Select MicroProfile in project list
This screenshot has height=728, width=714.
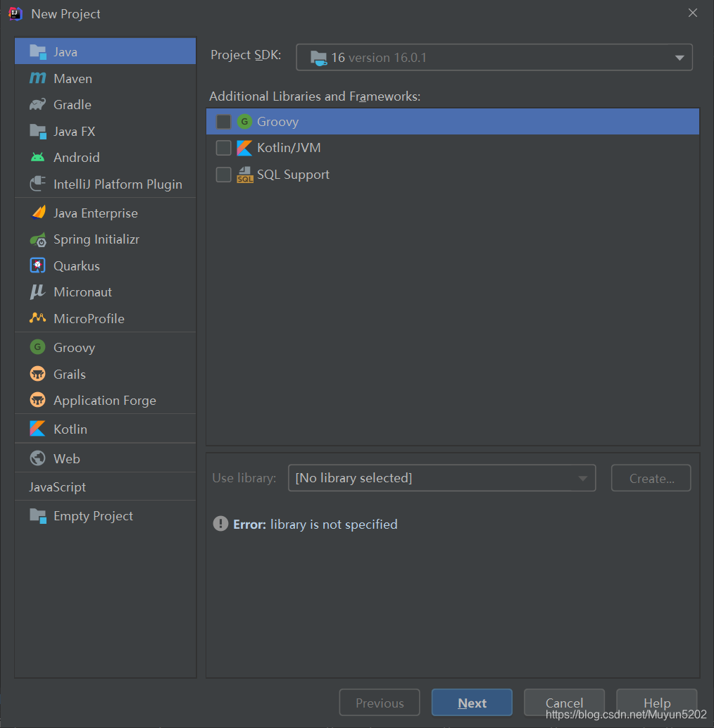[x=106, y=318]
